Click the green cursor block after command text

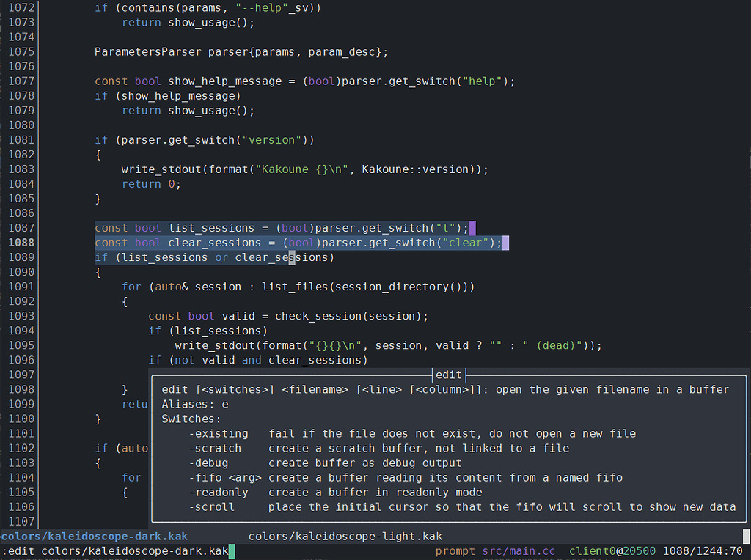[x=231, y=550]
